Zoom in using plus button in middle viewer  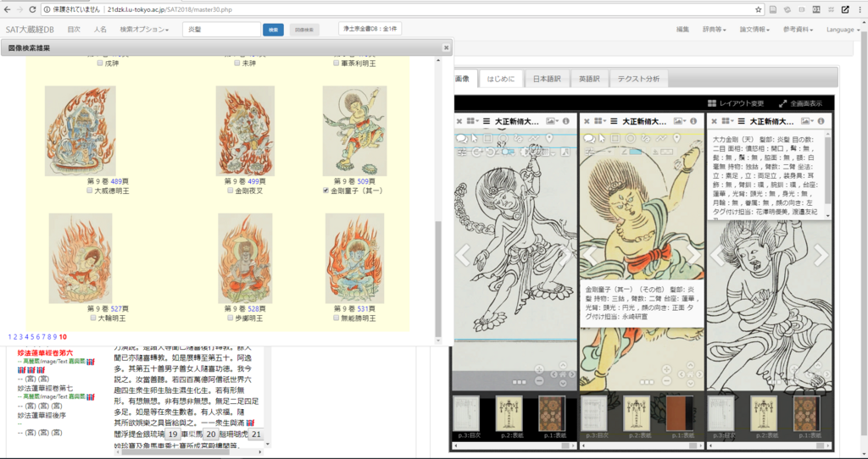666,369
